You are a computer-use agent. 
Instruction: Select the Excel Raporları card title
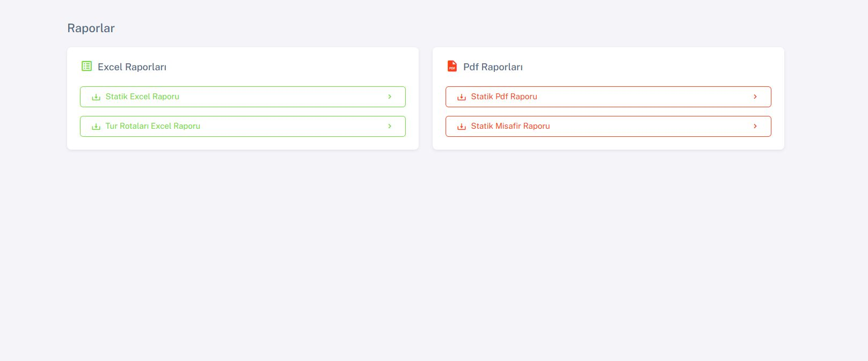pos(132,67)
